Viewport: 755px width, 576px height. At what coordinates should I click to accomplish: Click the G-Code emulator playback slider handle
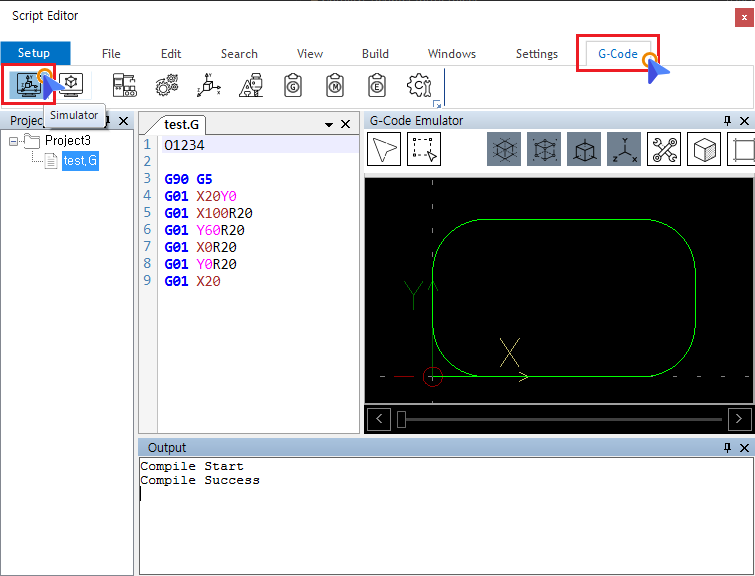402,419
